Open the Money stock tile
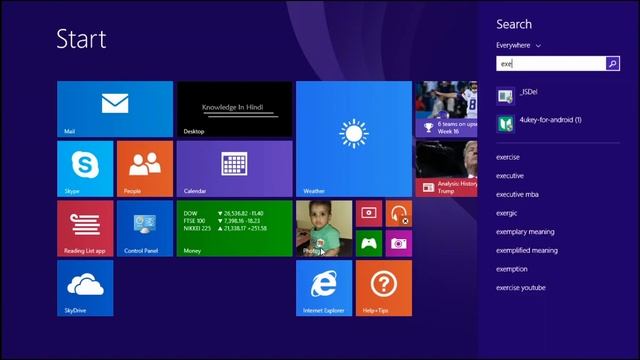Viewport: 640px width, 360px height. pyautogui.click(x=234, y=229)
